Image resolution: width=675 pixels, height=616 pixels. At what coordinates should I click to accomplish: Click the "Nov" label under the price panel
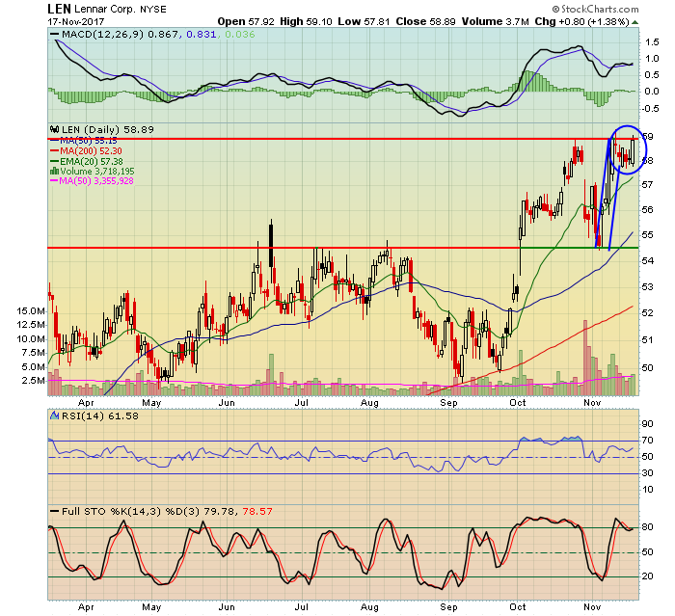click(592, 403)
